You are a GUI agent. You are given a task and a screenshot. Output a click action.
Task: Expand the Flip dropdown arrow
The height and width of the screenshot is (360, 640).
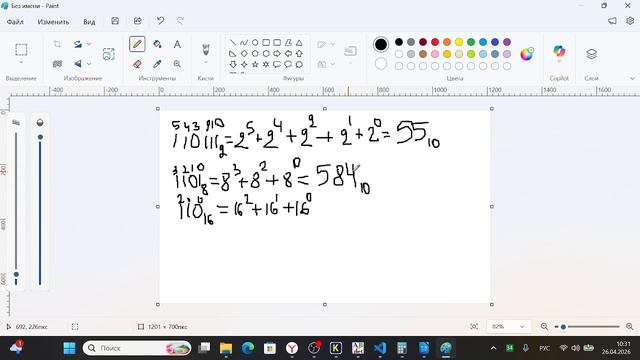(89, 64)
